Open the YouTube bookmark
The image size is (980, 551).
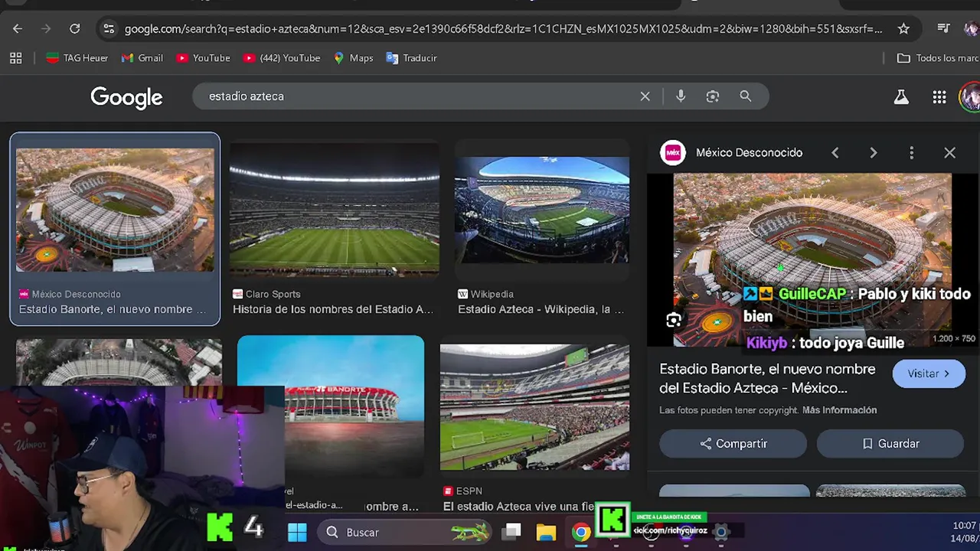203,58
